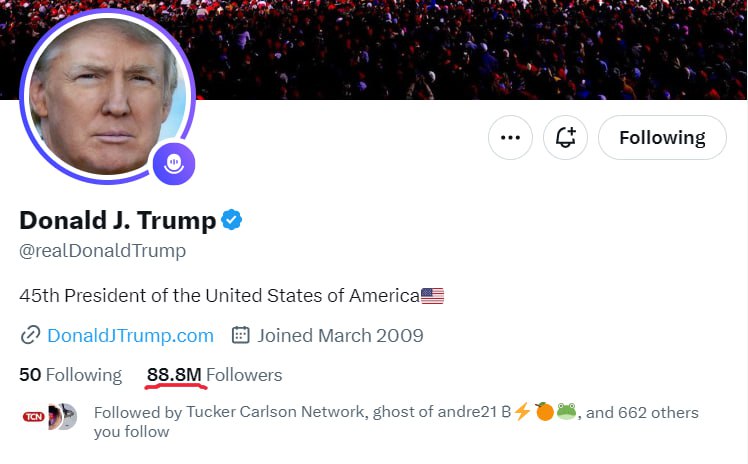Click the @realDonaldTrump handle text
Screen dimensions: 748x464
click(x=103, y=250)
